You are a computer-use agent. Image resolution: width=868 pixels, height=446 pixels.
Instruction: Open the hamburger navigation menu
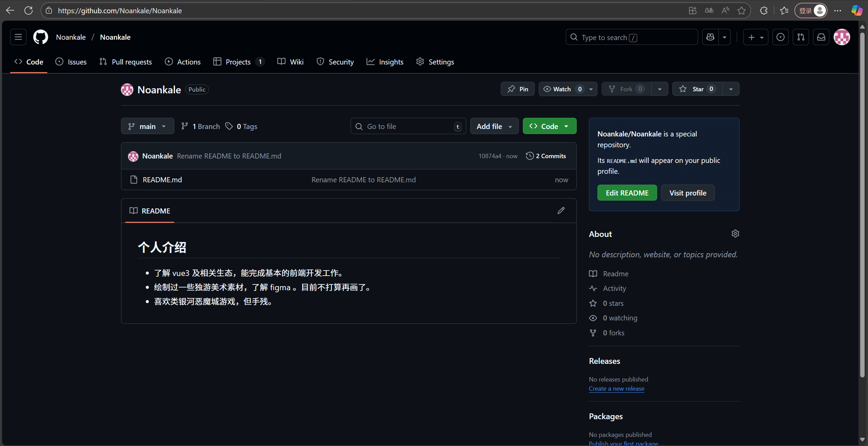tap(18, 37)
